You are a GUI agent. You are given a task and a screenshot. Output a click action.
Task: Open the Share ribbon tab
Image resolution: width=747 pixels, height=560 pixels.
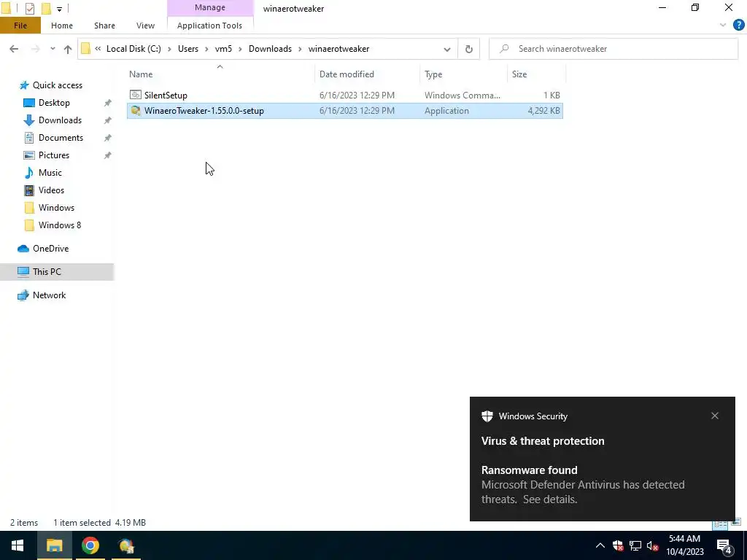click(104, 26)
